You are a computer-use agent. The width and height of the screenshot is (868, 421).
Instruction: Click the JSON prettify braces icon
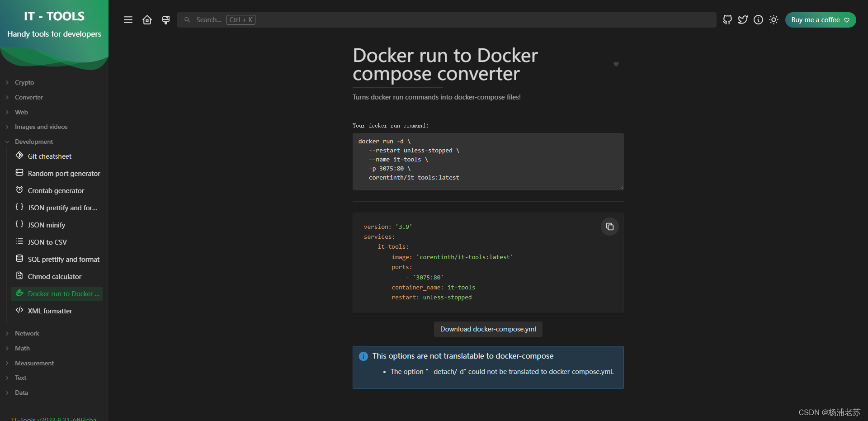tap(19, 207)
